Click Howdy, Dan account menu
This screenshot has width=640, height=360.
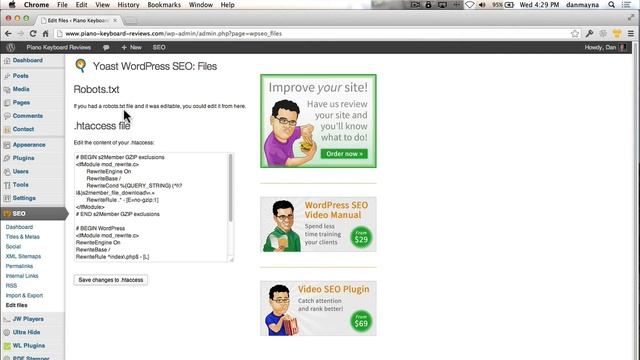(x=605, y=47)
